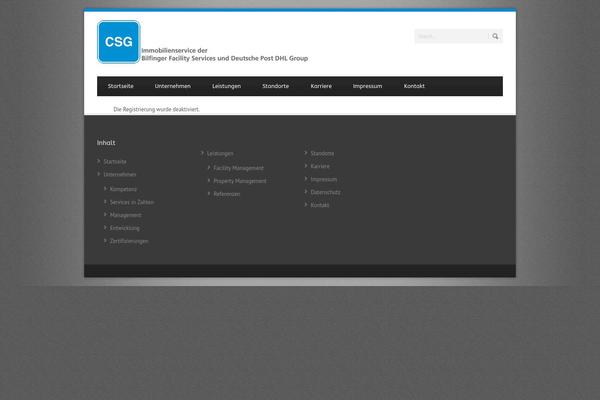Click the 'Immobilienservice der' tagline text
Image resolution: width=600 pixels, height=400 pixels.
click(x=174, y=51)
